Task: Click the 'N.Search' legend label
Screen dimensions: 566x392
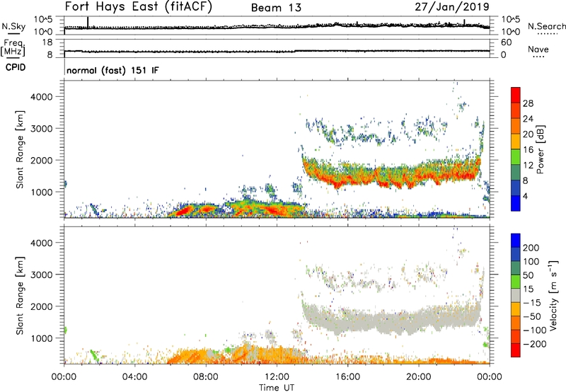Action: click(547, 26)
